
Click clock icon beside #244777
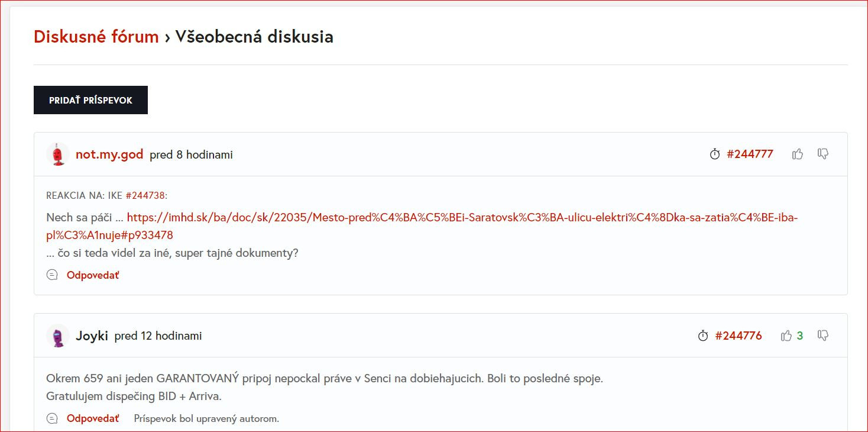coord(715,154)
